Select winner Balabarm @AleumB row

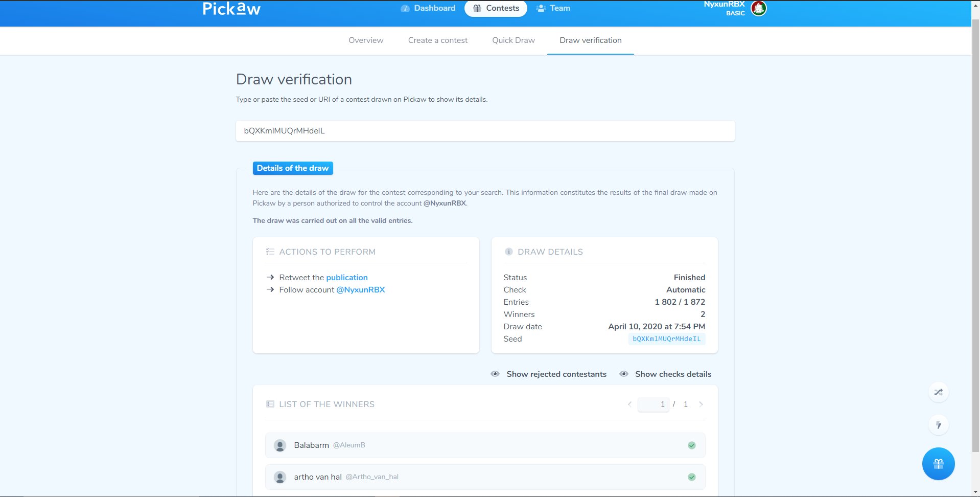(485, 445)
